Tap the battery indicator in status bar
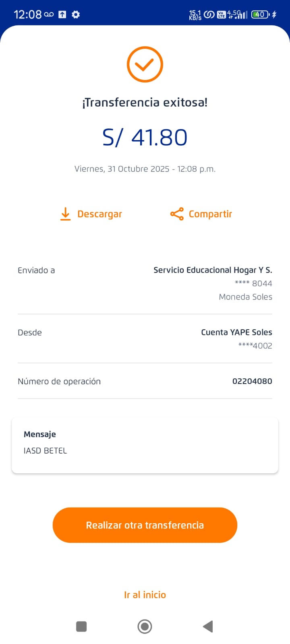Viewport: 290px width, 644px height. 260,14
